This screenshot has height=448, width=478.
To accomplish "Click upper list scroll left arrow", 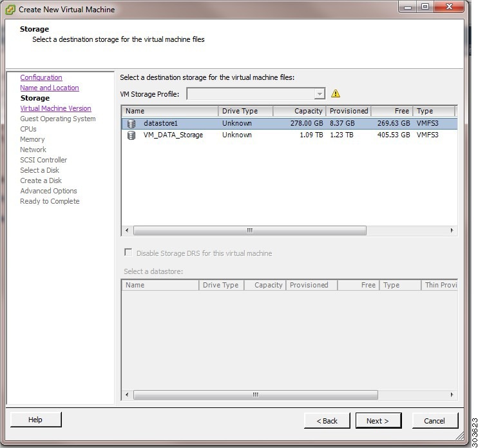I will click(x=127, y=230).
